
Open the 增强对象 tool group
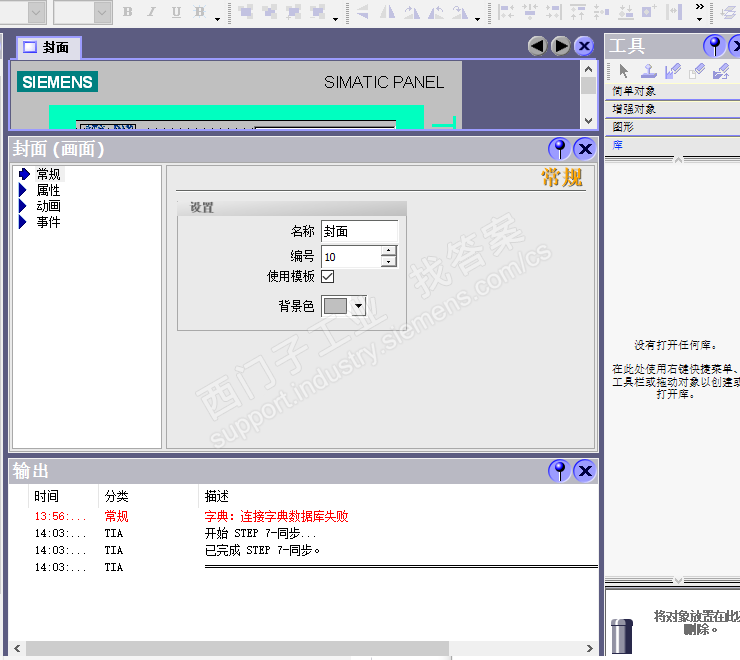point(673,109)
